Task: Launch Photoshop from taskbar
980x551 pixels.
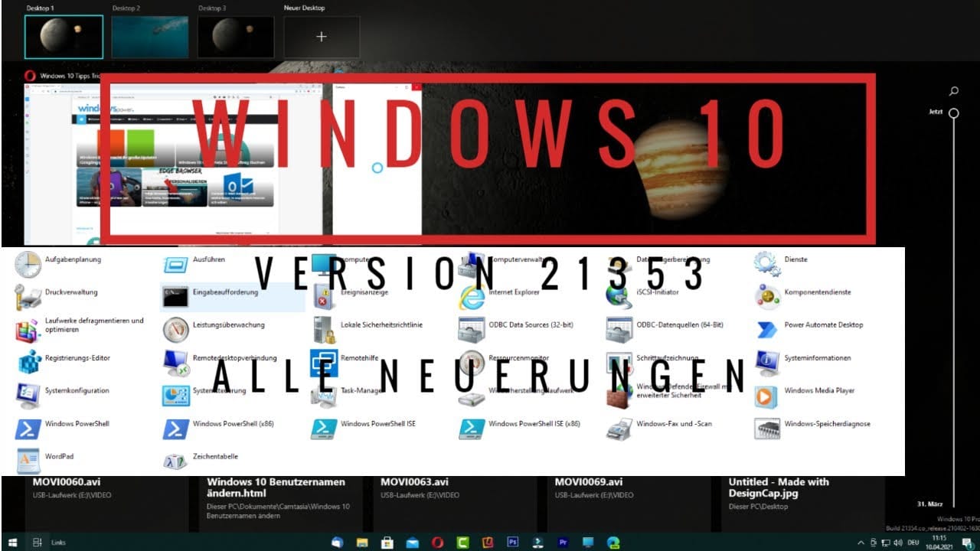Action: coord(513,542)
